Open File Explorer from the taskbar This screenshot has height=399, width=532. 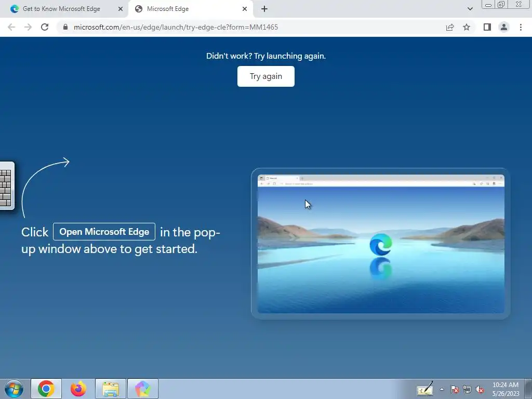[111, 389]
